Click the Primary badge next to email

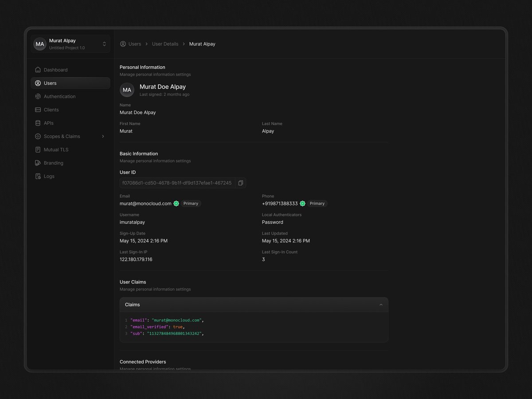click(191, 203)
